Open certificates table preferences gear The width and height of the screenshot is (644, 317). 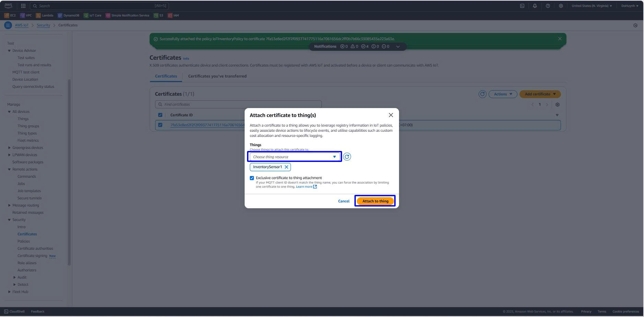557,105
